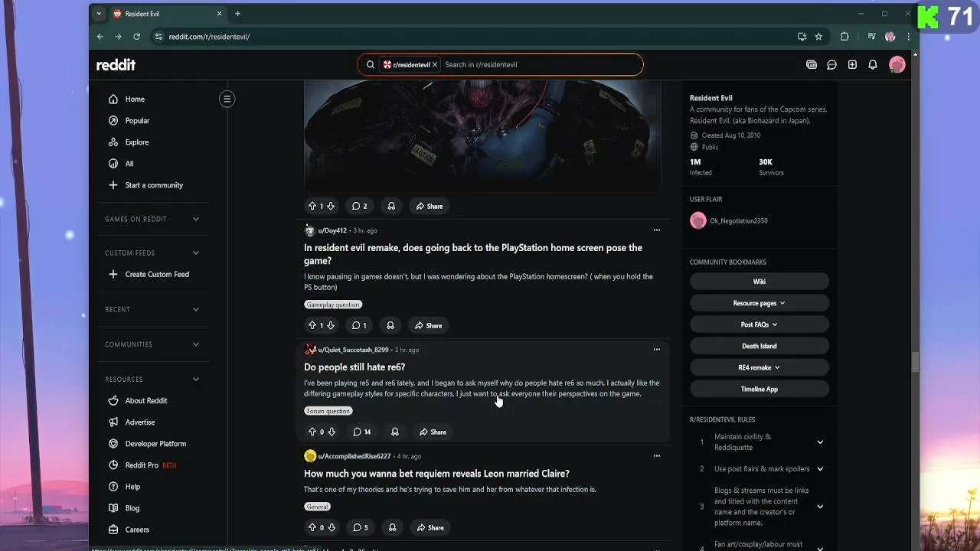Open the Developer Platform link
This screenshot has width=980, height=551.
point(155,444)
